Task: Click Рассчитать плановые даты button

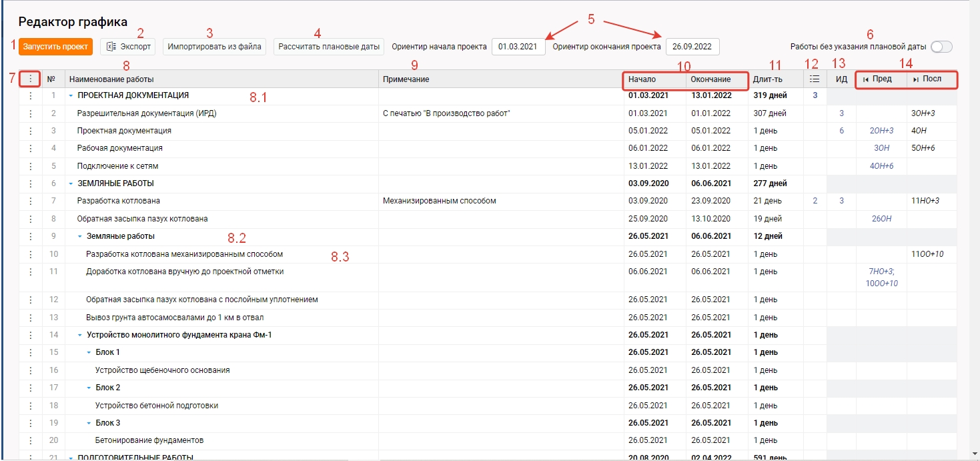Action: click(x=329, y=47)
